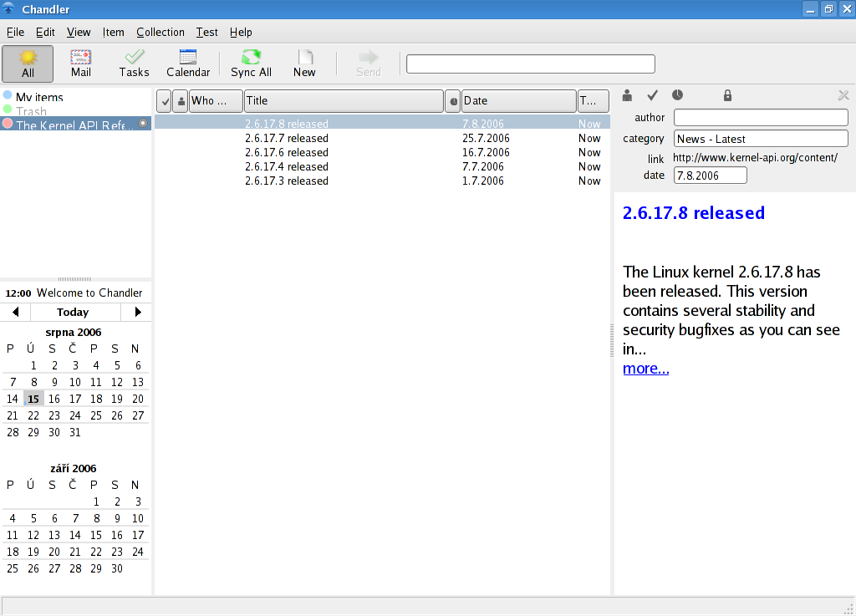Open the View menu
The height and width of the screenshot is (616, 856).
(79, 33)
